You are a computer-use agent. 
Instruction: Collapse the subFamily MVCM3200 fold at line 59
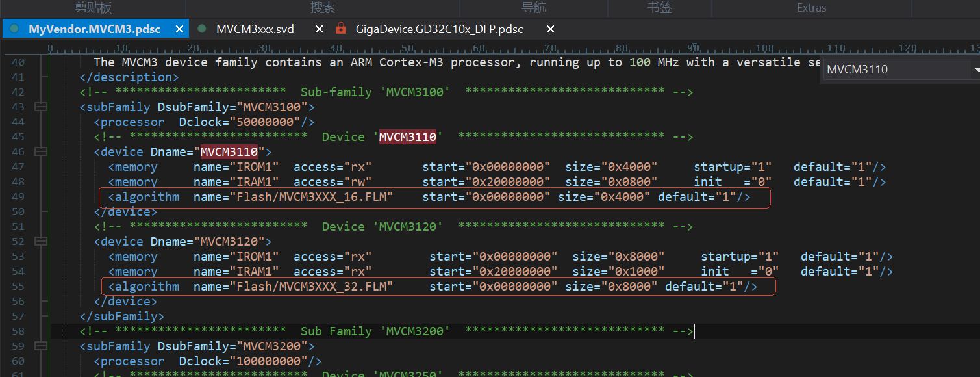click(41, 346)
